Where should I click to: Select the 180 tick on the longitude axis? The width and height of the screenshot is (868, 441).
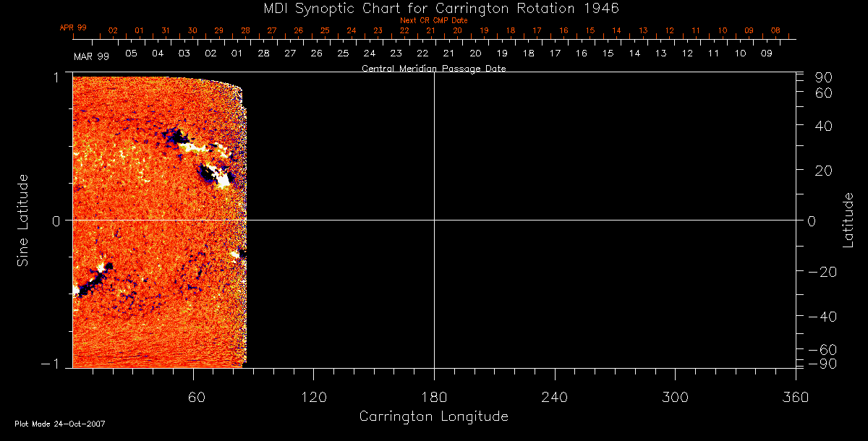point(434,397)
